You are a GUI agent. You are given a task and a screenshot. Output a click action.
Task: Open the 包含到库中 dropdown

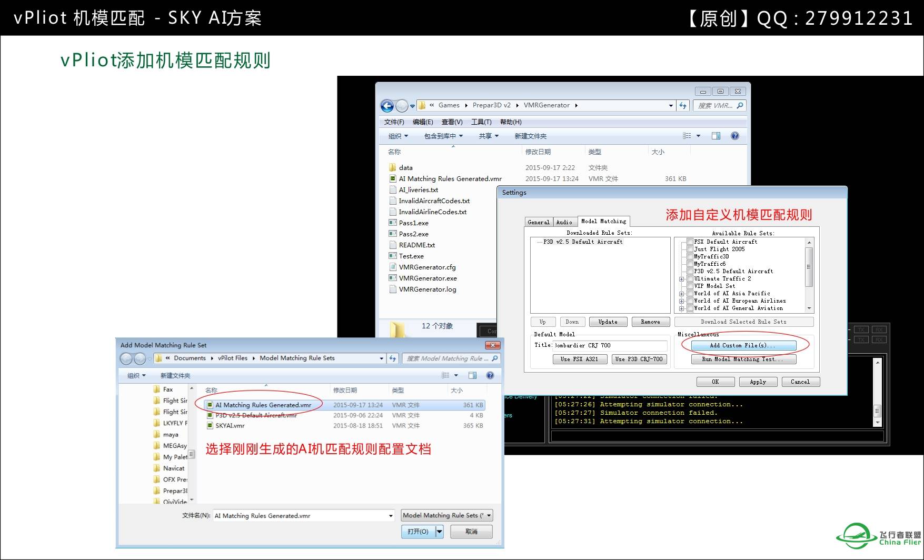[x=443, y=136]
